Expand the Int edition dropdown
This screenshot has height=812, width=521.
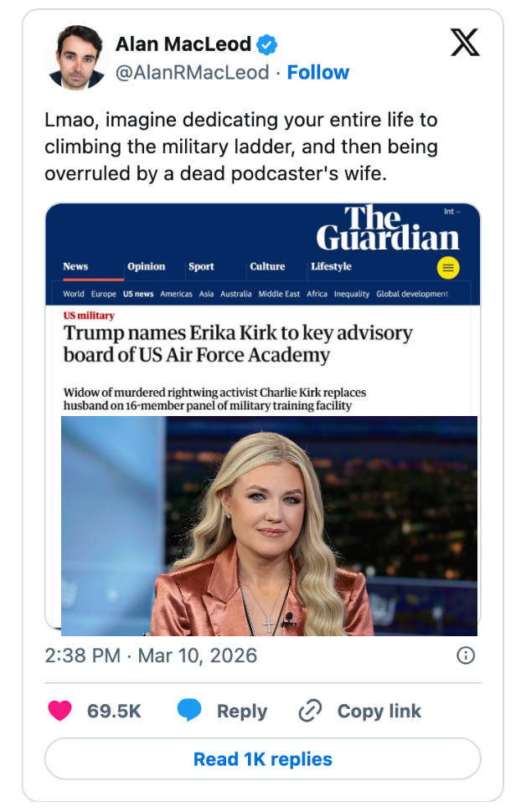pos(452,211)
